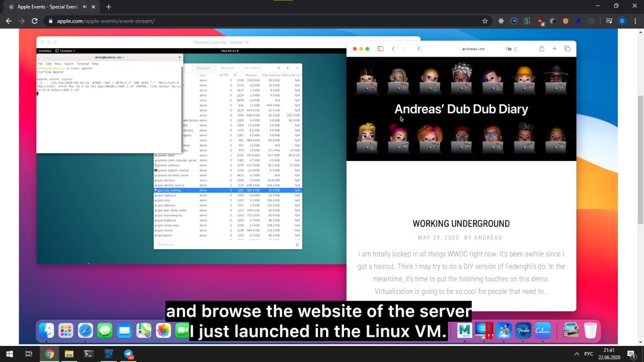Open the Finder icon in the macOS dock
644x362 pixels.
click(47, 330)
